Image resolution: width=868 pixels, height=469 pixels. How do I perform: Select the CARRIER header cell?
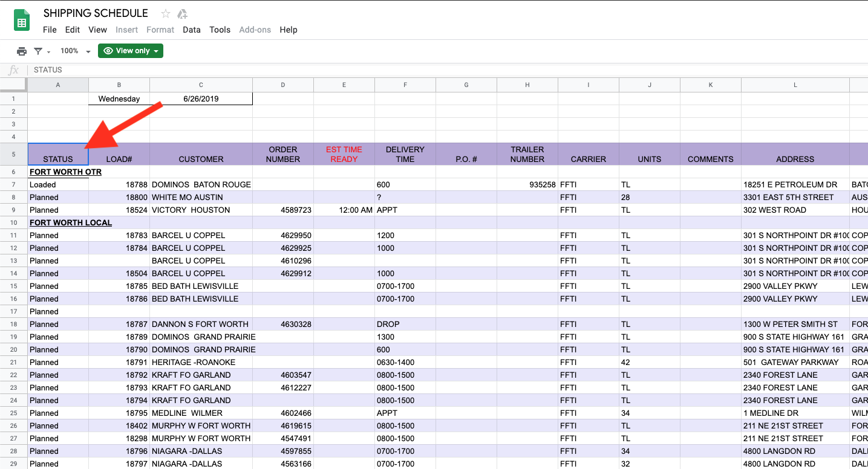click(x=589, y=154)
